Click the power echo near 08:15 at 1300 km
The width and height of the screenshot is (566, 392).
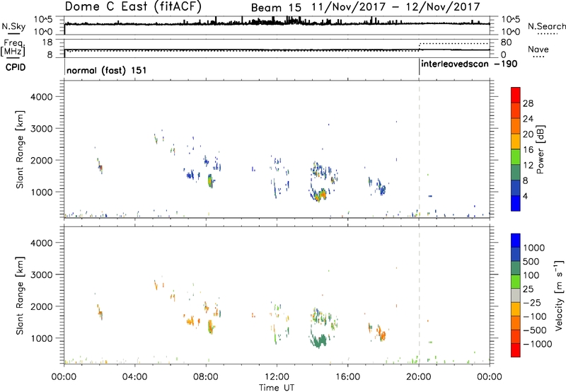click(x=210, y=181)
